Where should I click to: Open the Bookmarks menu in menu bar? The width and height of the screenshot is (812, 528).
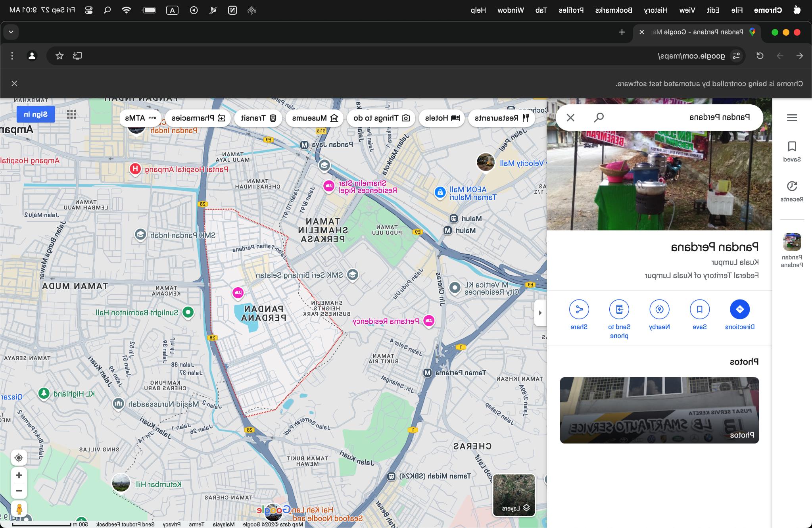click(614, 10)
